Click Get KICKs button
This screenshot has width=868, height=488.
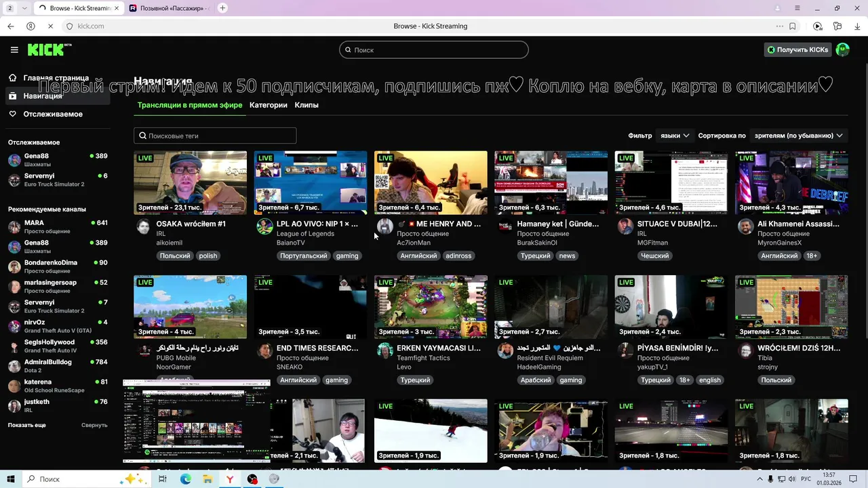pyautogui.click(x=797, y=49)
